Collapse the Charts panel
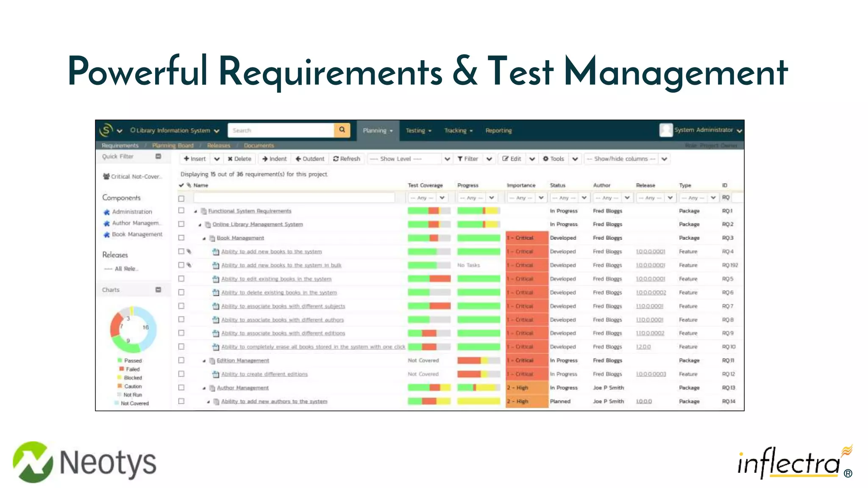 coord(158,290)
